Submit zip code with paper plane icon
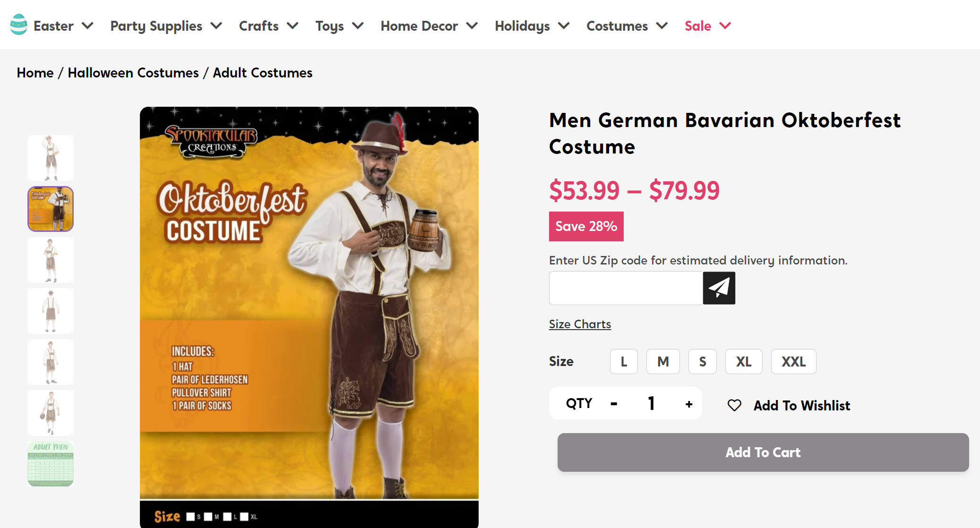The image size is (980, 528). pyautogui.click(x=719, y=288)
